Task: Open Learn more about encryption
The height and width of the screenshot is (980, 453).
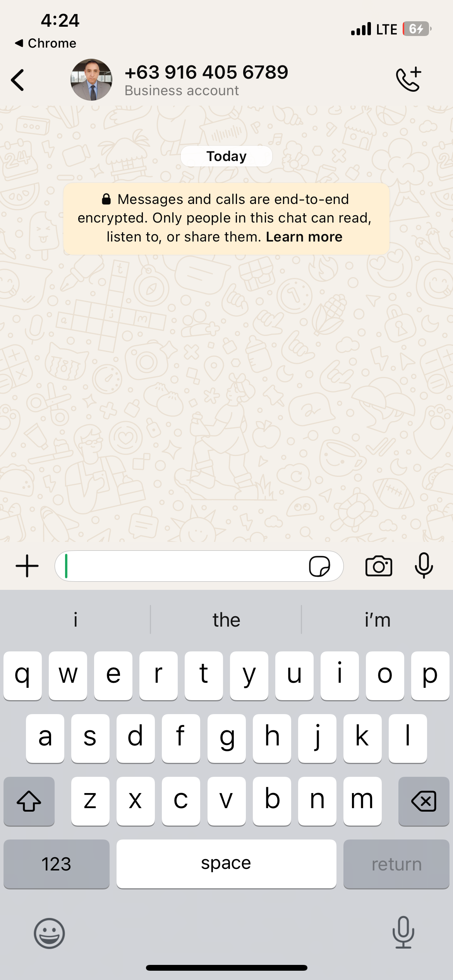Action: pos(304,236)
